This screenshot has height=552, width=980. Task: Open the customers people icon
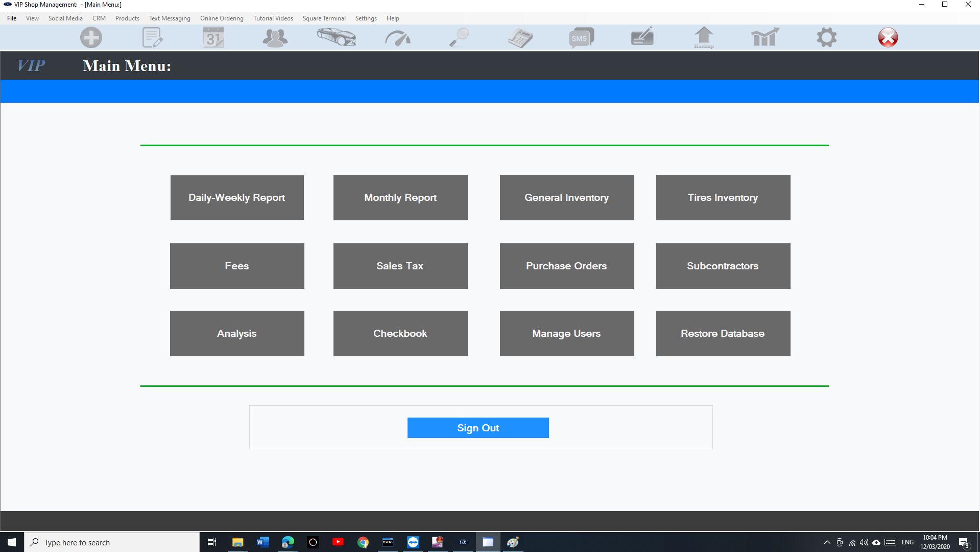[275, 38]
